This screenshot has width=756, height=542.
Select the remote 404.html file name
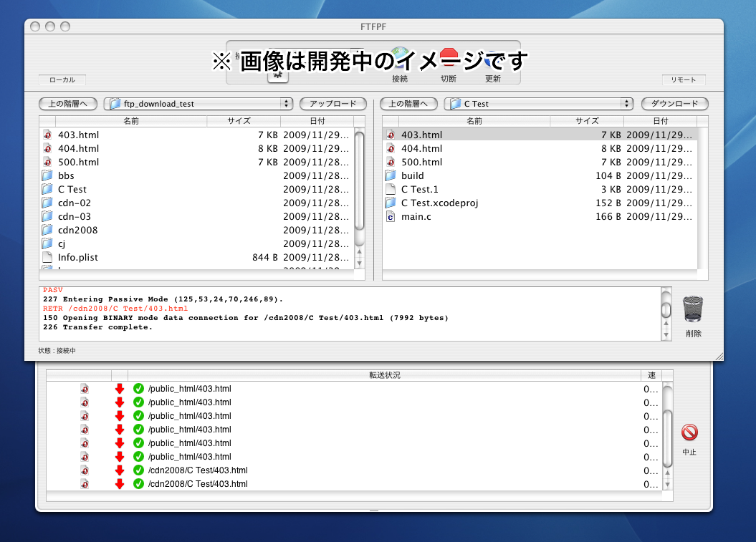421,148
